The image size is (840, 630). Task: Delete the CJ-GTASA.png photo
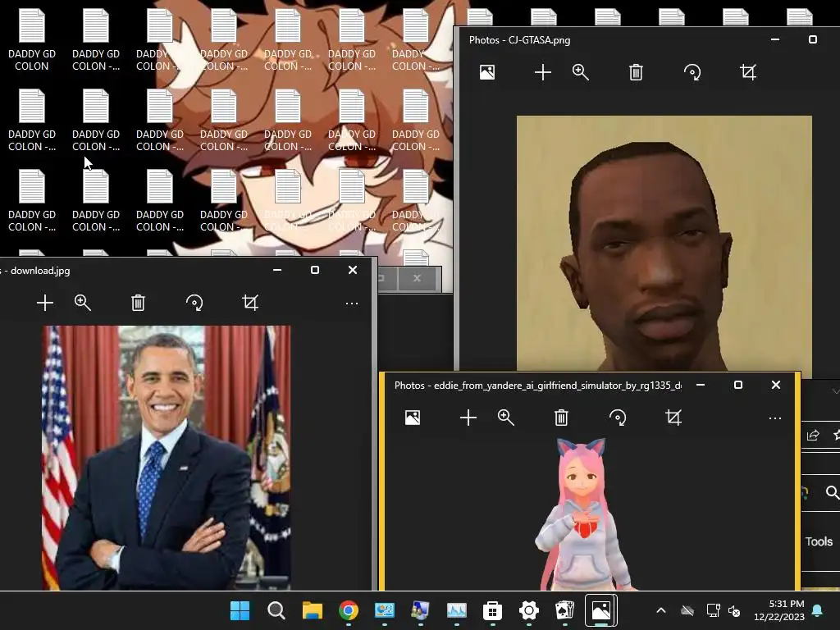(x=636, y=72)
